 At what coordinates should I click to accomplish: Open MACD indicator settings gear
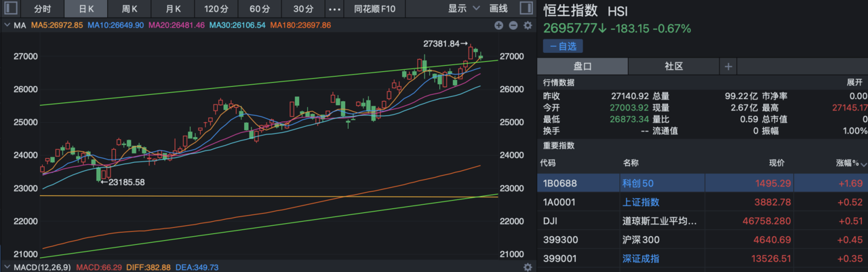(x=528, y=267)
